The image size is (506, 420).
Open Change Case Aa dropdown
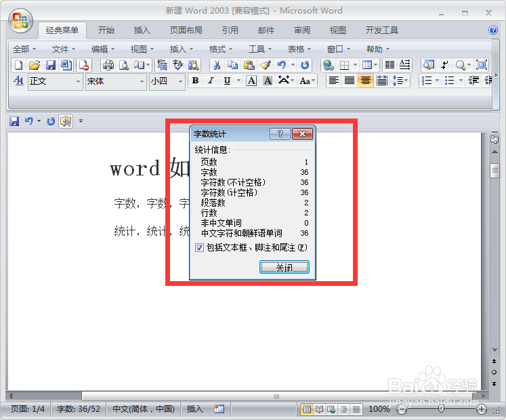coord(308,81)
